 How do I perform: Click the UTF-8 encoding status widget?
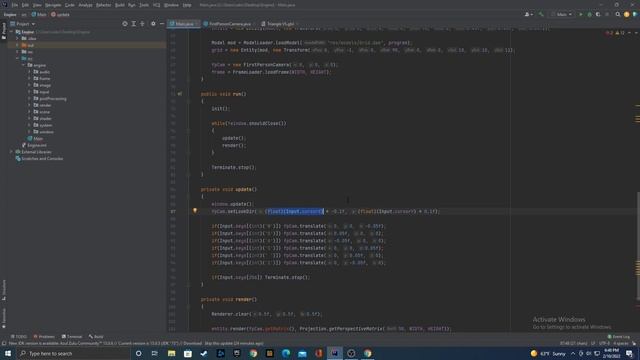[x=604, y=344]
